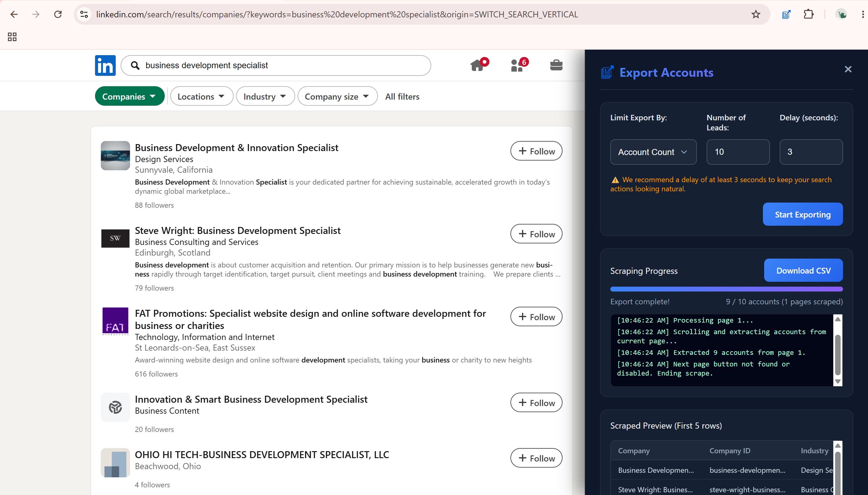
Task: Follow OHIO HI TECH-BUSINESS DEVELOPMENT SPECIALIST, LLC
Action: [536, 458]
